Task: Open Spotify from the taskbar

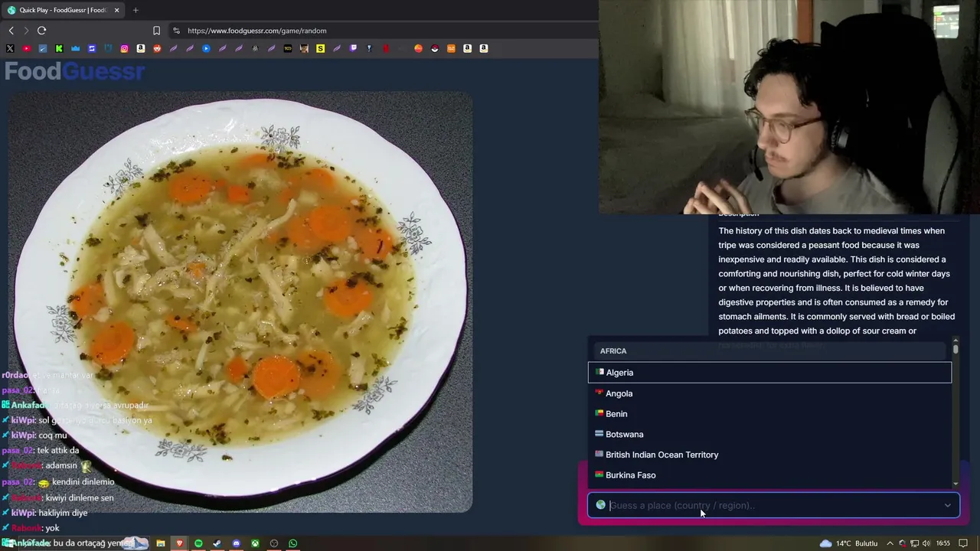Action: coord(198,543)
